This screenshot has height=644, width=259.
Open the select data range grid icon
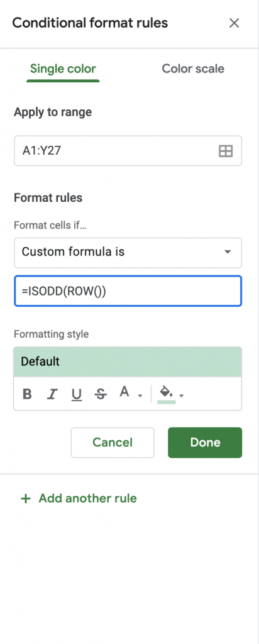point(226,151)
